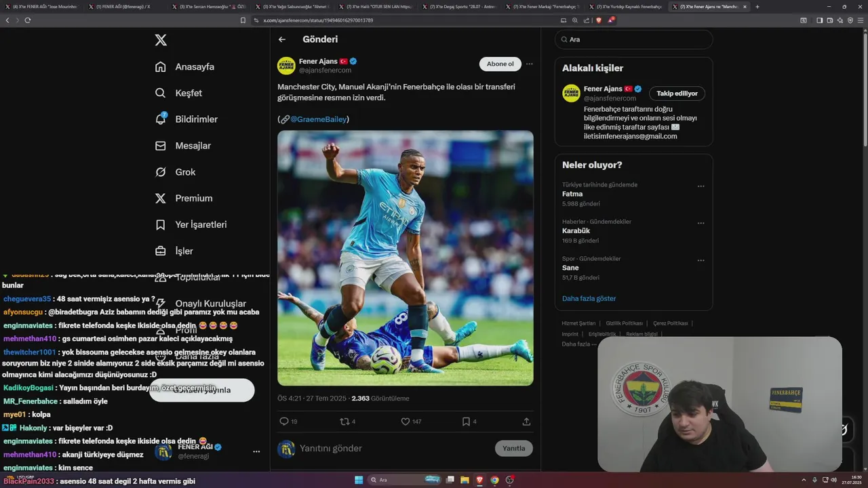Viewport: 868px width, 488px height.
Task: Click Takip ediliyor following button
Action: tap(677, 94)
